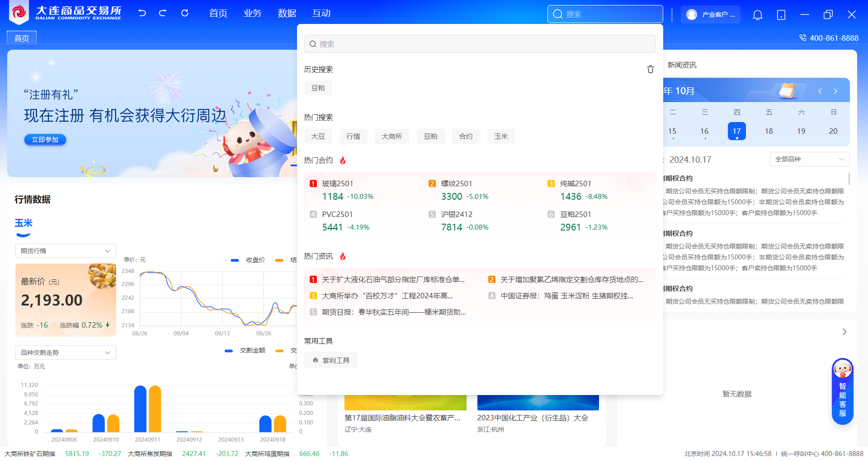The width and height of the screenshot is (868, 461).
Task: Open the 套利工具 common tool
Action: pos(331,360)
